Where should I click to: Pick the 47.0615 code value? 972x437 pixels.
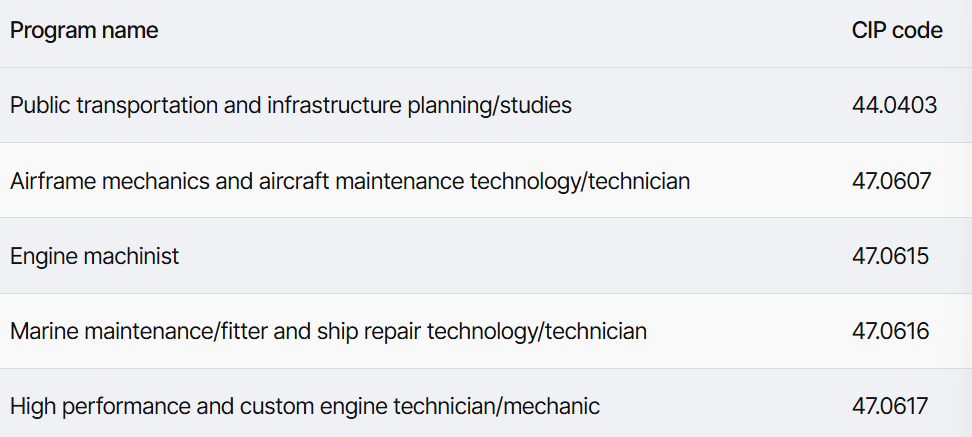point(890,256)
